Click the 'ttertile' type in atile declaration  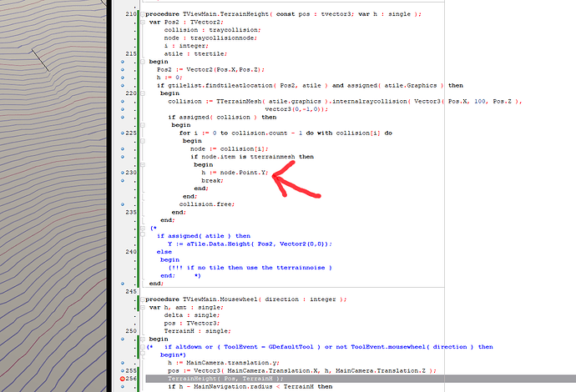[209, 53]
